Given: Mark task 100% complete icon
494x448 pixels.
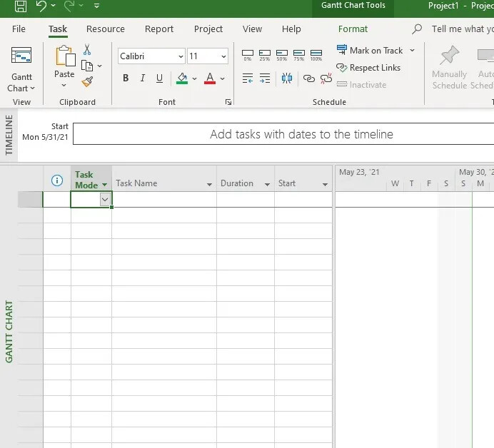Looking at the screenshot, I should tap(316, 55).
